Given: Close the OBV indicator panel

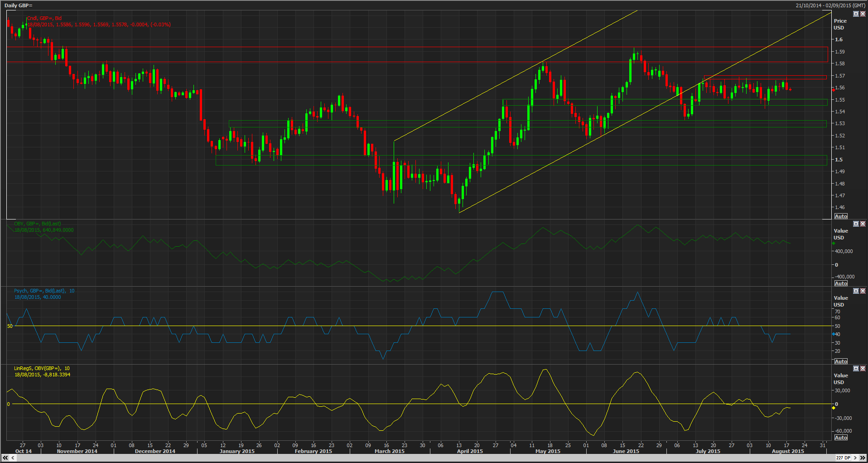Looking at the screenshot, I should coord(863,224).
